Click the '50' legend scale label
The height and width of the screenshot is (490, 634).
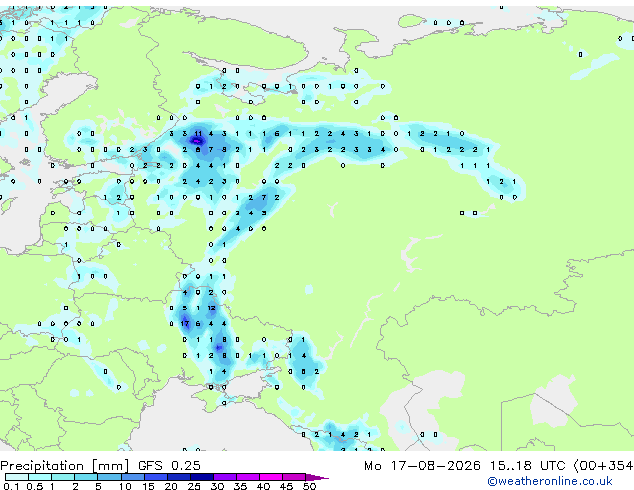[x=309, y=486]
